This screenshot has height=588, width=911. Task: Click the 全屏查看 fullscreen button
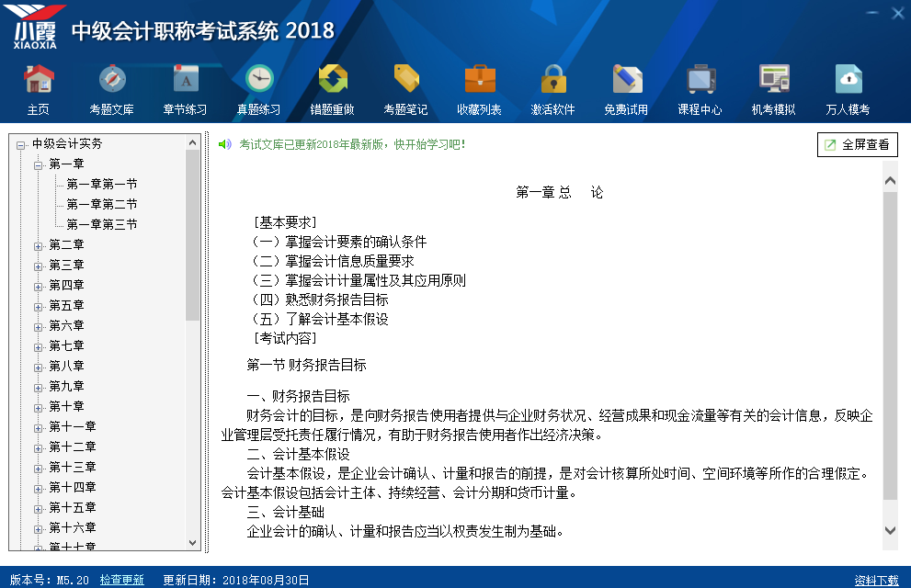pyautogui.click(x=858, y=144)
